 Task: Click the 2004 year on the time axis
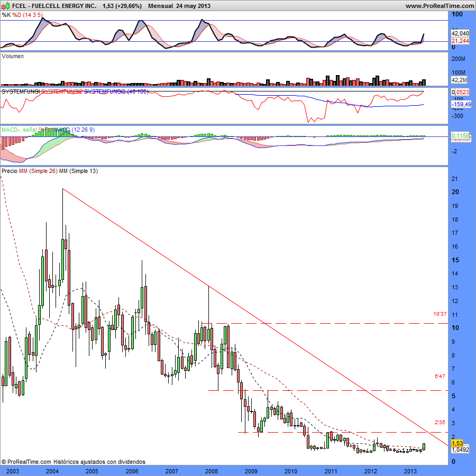(52, 471)
